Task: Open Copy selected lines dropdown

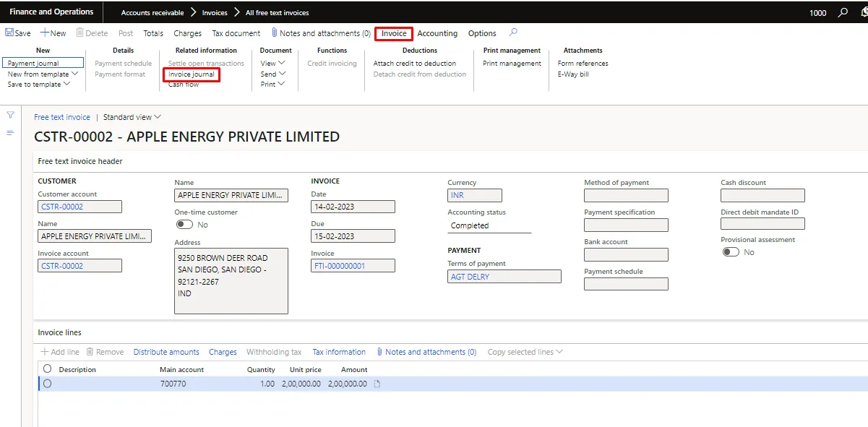Action: tap(525, 352)
